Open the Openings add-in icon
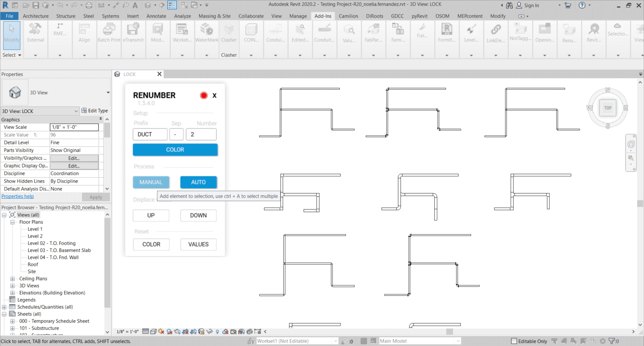 [545, 33]
